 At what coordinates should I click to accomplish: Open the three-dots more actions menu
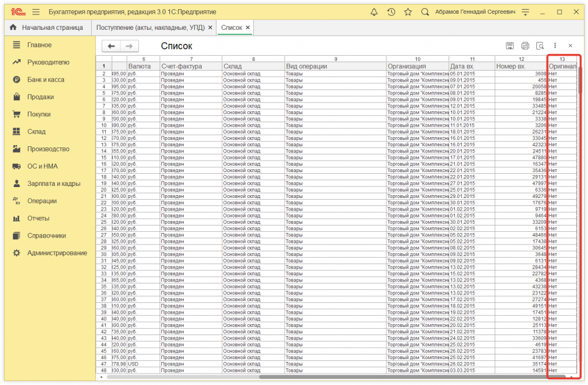tap(555, 46)
